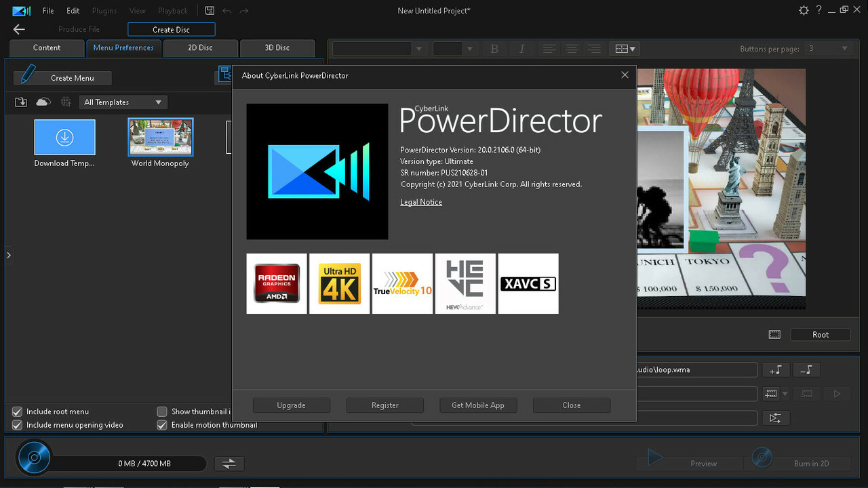Open the Plugins menu
This screenshot has height=488, width=868.
tap(104, 11)
